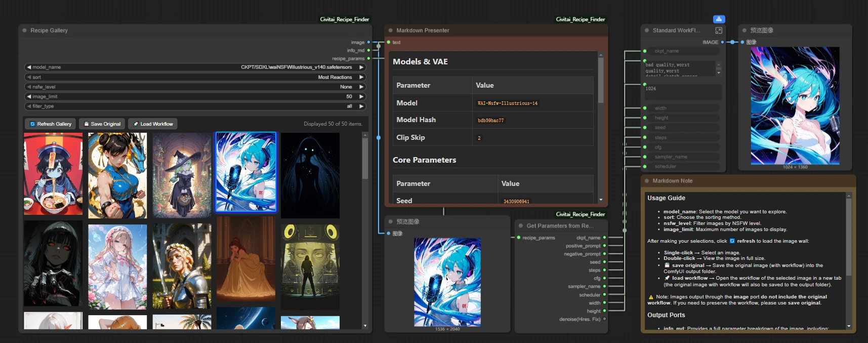
Task: Click the negative prompt text area
Action: click(680, 68)
